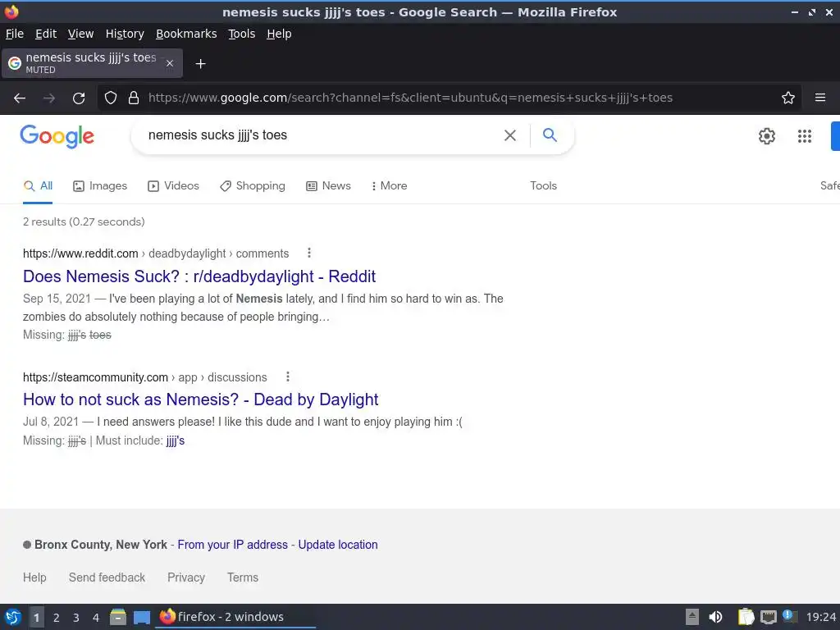Open the View menu
The width and height of the screenshot is (840, 630).
[81, 34]
